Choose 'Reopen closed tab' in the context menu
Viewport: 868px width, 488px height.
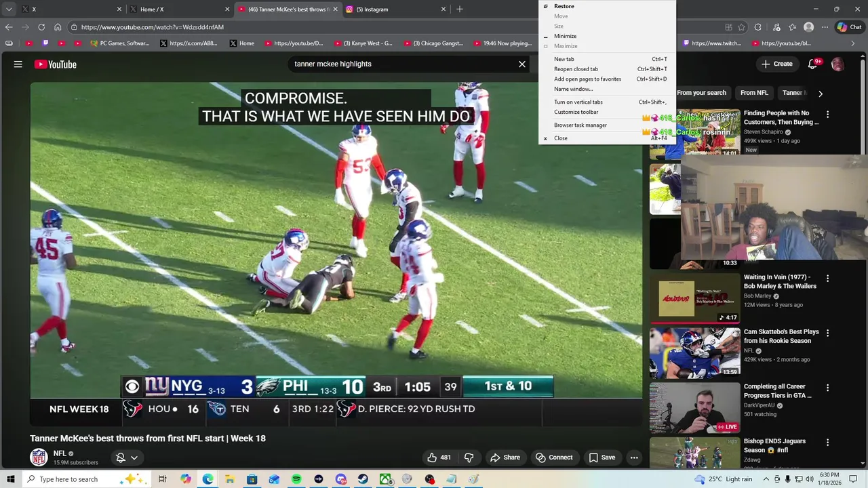pos(607,69)
